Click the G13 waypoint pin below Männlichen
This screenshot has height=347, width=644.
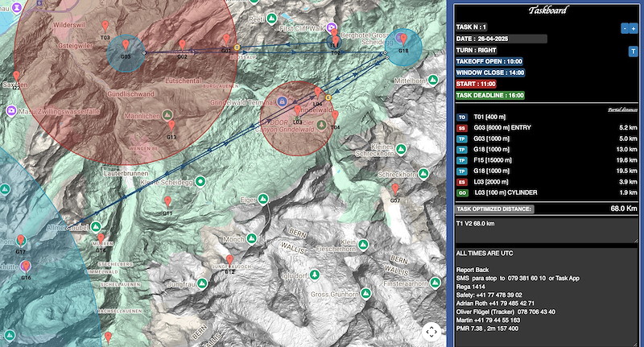(171, 126)
